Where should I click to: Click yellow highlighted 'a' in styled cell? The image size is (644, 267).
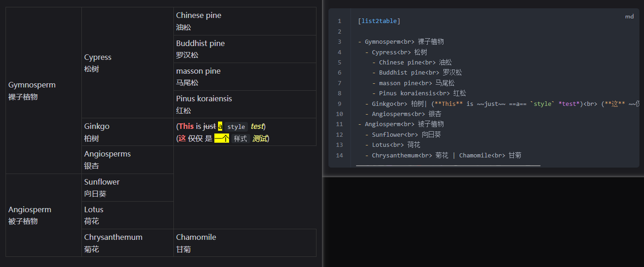(220, 127)
